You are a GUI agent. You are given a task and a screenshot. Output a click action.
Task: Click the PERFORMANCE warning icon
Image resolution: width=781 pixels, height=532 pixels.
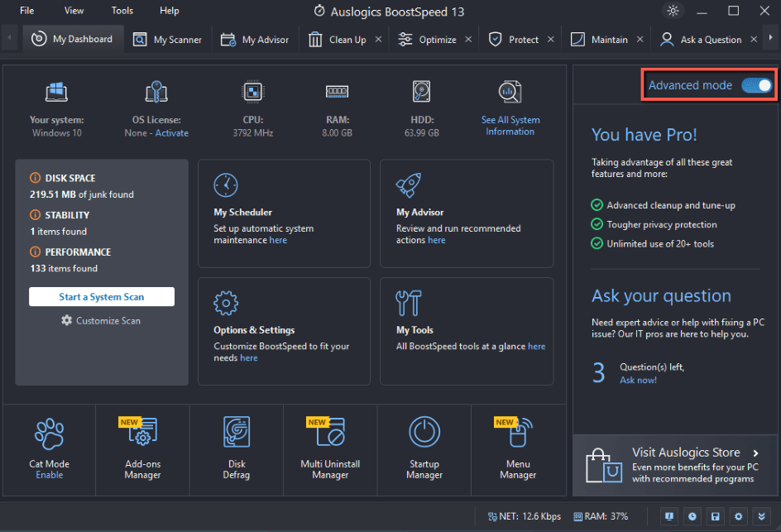[35, 252]
